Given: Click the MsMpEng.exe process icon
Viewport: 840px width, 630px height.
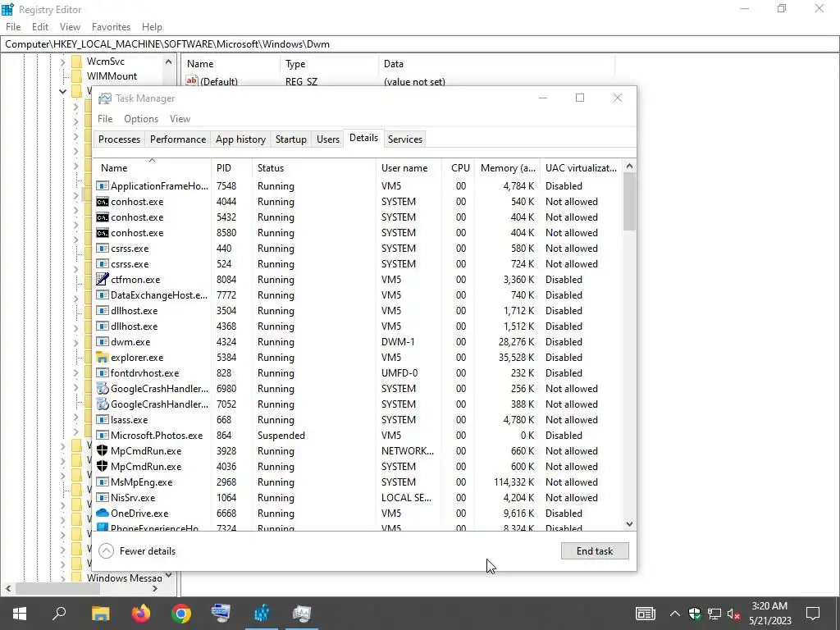Looking at the screenshot, I should (x=102, y=482).
